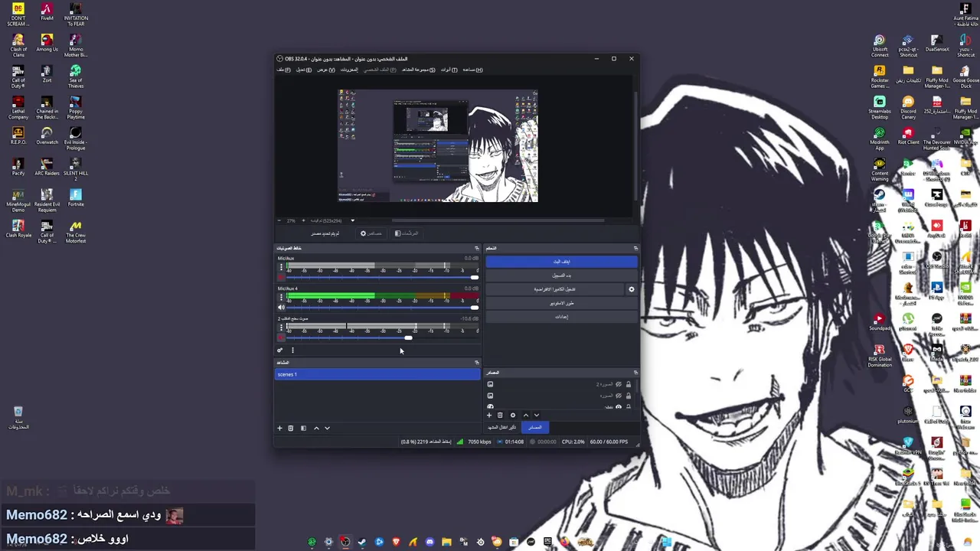The height and width of the screenshot is (551, 980).
Task: Open mixer advanced audio properties gear
Action: [x=280, y=350]
